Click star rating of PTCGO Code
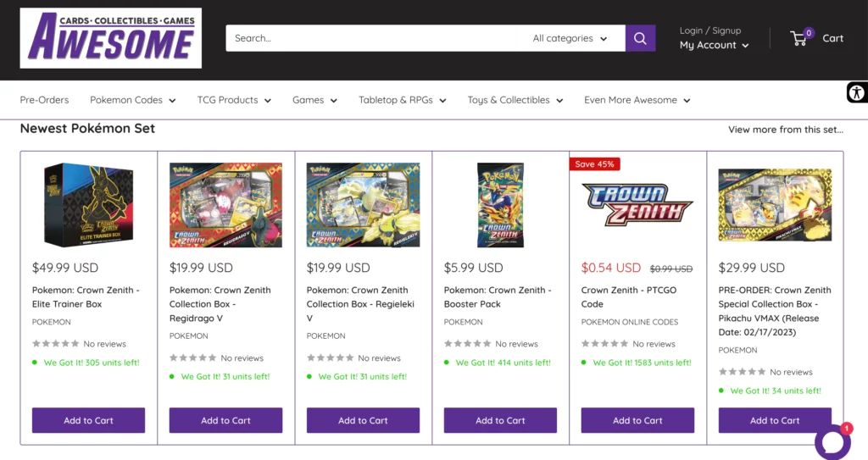Viewport: 868px width, 460px height. (604, 344)
